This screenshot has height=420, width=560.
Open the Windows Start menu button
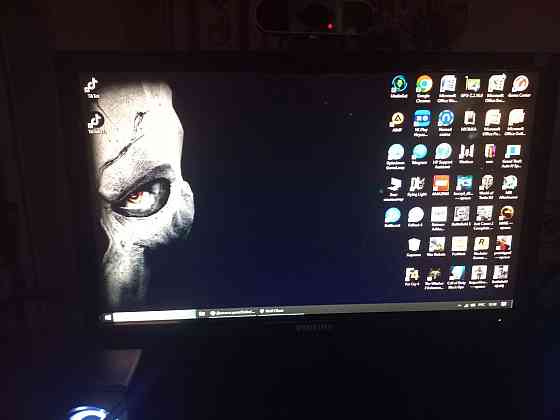[107, 317]
